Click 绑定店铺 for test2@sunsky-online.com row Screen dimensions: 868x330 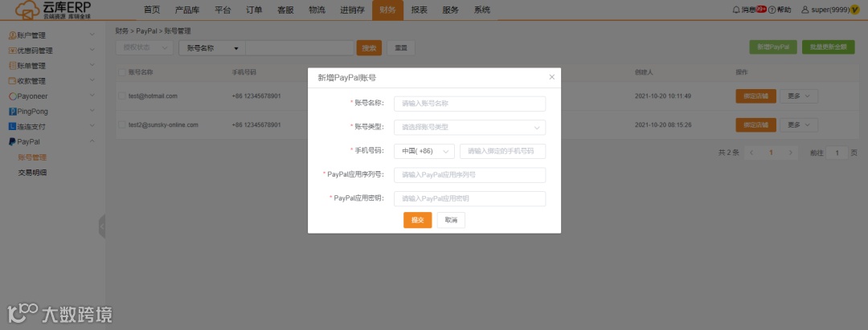(x=756, y=125)
